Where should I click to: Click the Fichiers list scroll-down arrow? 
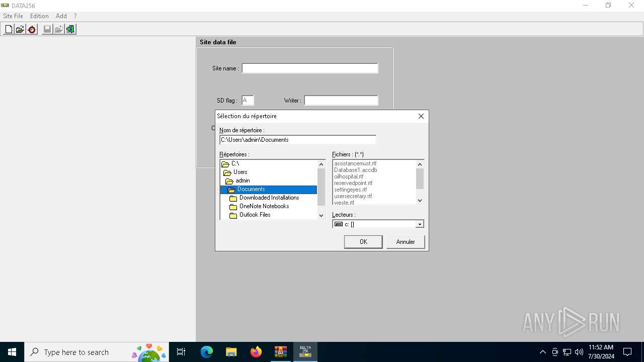(x=420, y=201)
